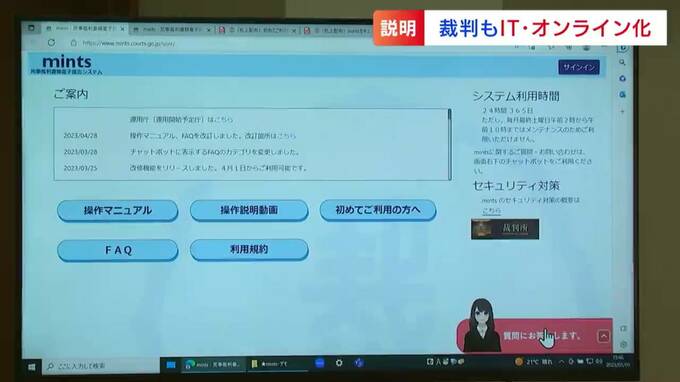Click the 利用規約 button
680x382 pixels.
[x=249, y=250]
